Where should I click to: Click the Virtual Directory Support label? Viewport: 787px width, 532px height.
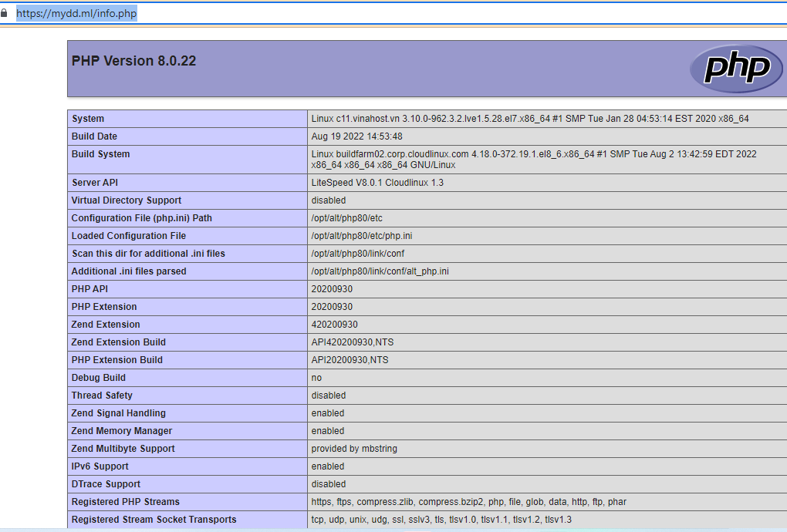[x=127, y=200]
